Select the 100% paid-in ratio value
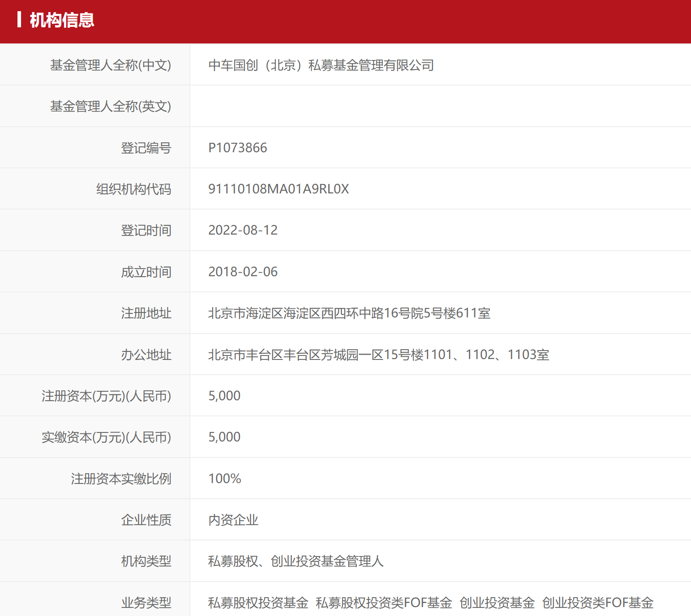The image size is (691, 616). click(x=225, y=479)
